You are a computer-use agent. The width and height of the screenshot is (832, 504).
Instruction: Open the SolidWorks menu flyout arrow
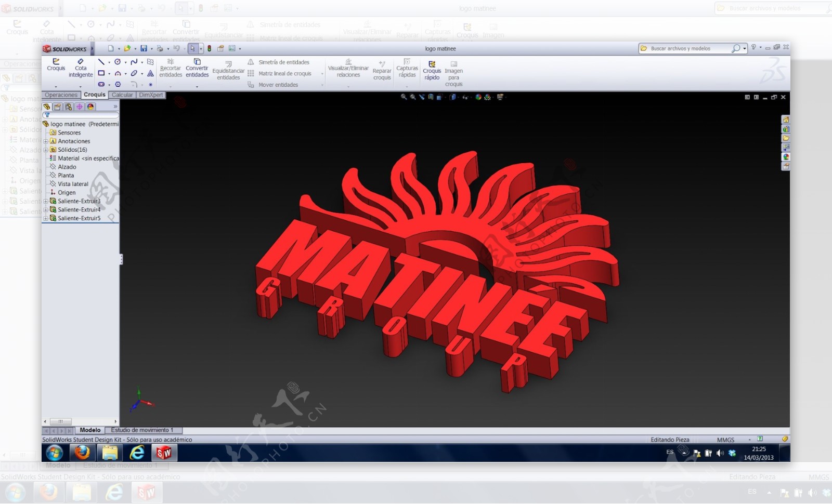point(92,49)
